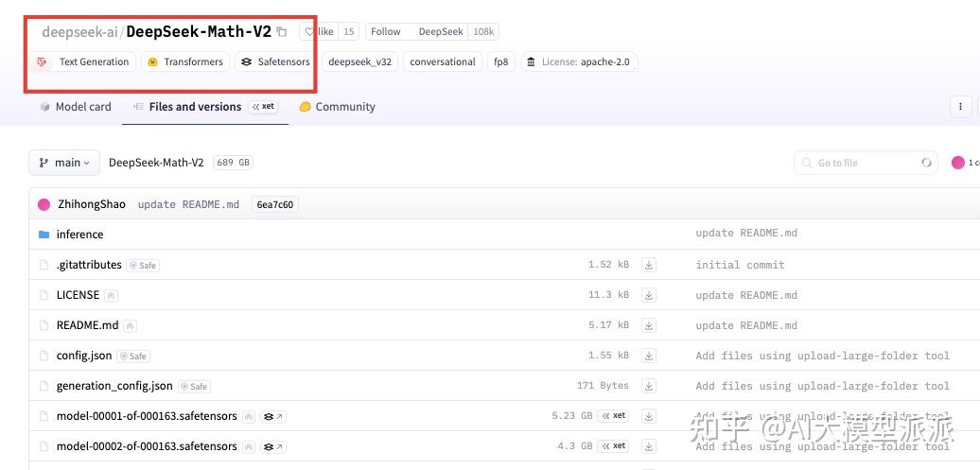Open .gitattributes file
The width and height of the screenshot is (980, 470).
point(89,265)
